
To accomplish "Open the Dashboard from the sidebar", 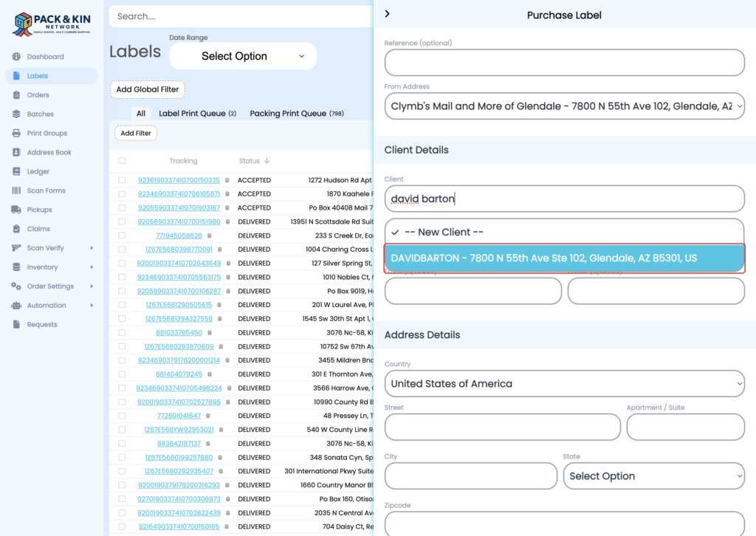I will (44, 56).
